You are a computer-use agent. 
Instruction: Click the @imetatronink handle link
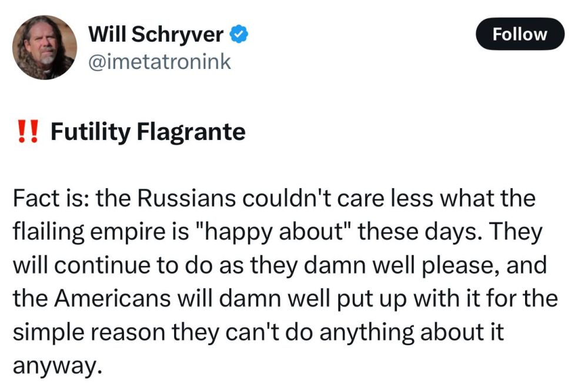(161, 59)
